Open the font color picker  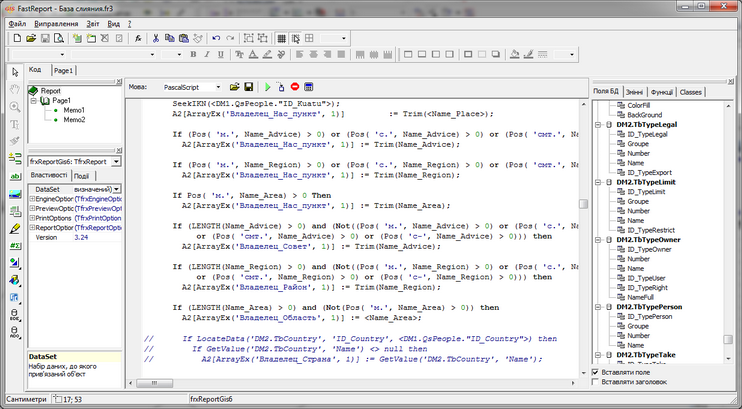coord(253,55)
